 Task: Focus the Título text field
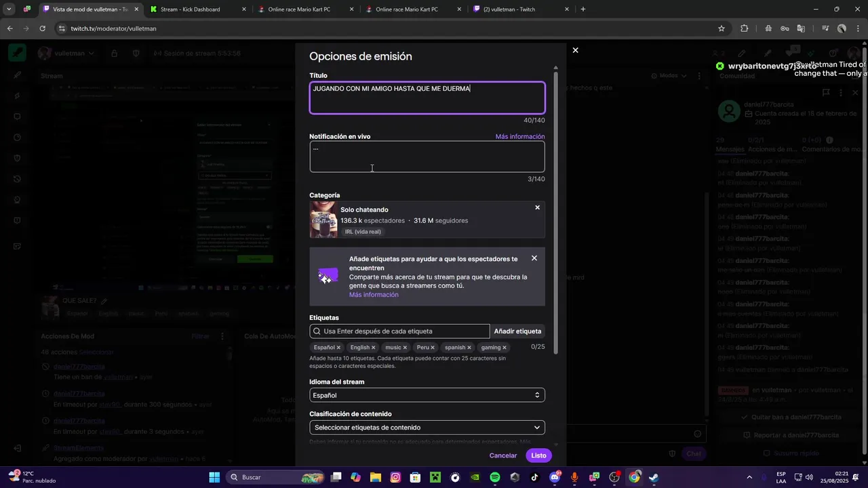[x=427, y=98]
